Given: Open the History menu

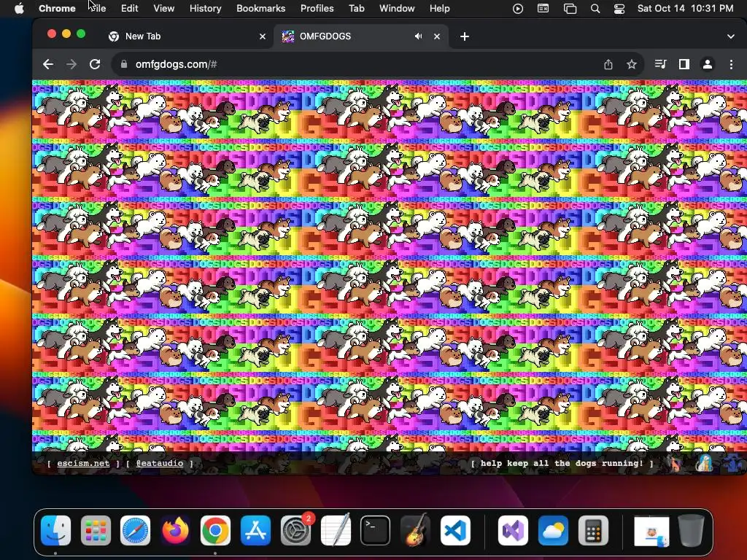Looking at the screenshot, I should [205, 8].
